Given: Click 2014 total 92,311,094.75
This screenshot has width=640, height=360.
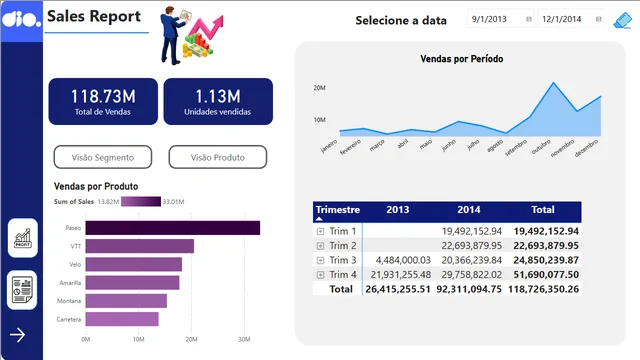Looking at the screenshot, I should coord(469,289).
